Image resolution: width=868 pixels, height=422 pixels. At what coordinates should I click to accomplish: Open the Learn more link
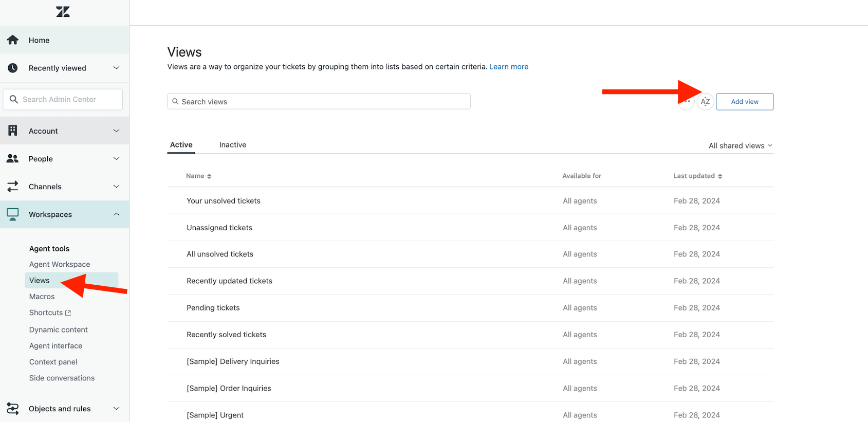point(508,67)
